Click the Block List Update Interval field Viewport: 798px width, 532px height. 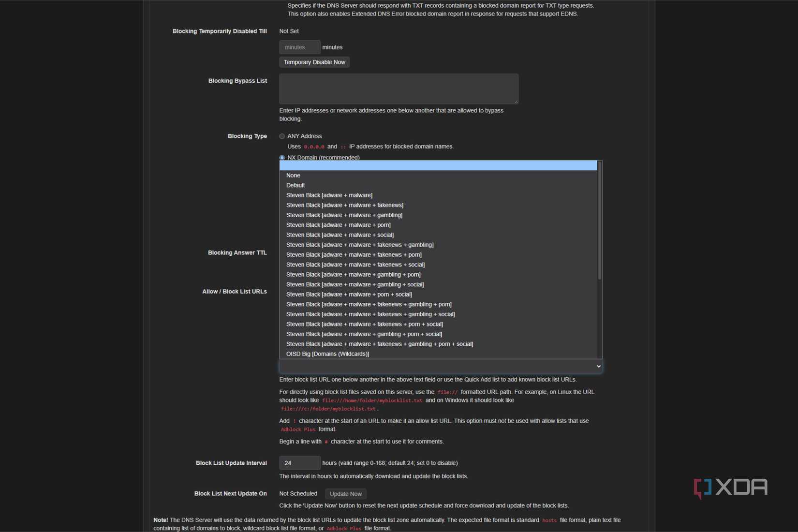(x=300, y=463)
